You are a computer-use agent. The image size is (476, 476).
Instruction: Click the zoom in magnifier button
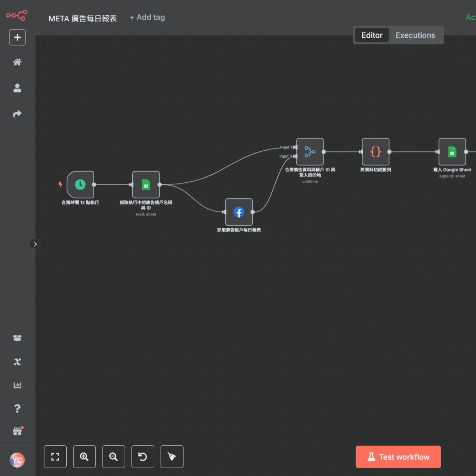(84, 457)
